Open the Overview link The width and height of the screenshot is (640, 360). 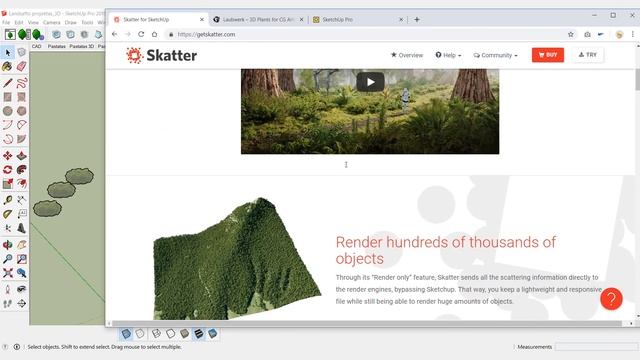(x=407, y=55)
